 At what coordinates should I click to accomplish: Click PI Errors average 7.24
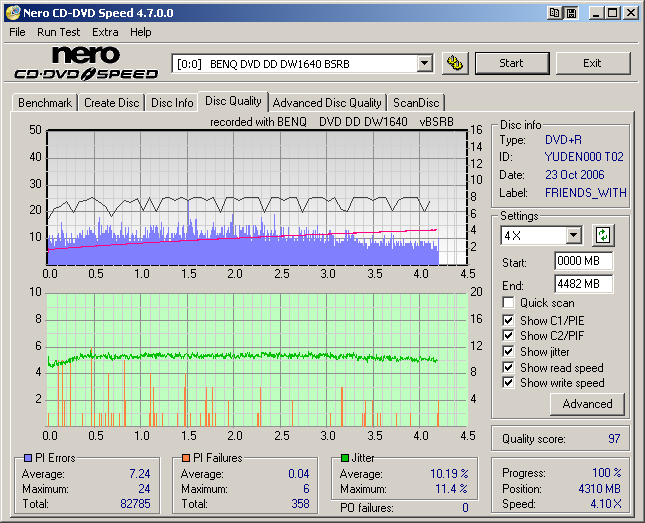click(140, 474)
